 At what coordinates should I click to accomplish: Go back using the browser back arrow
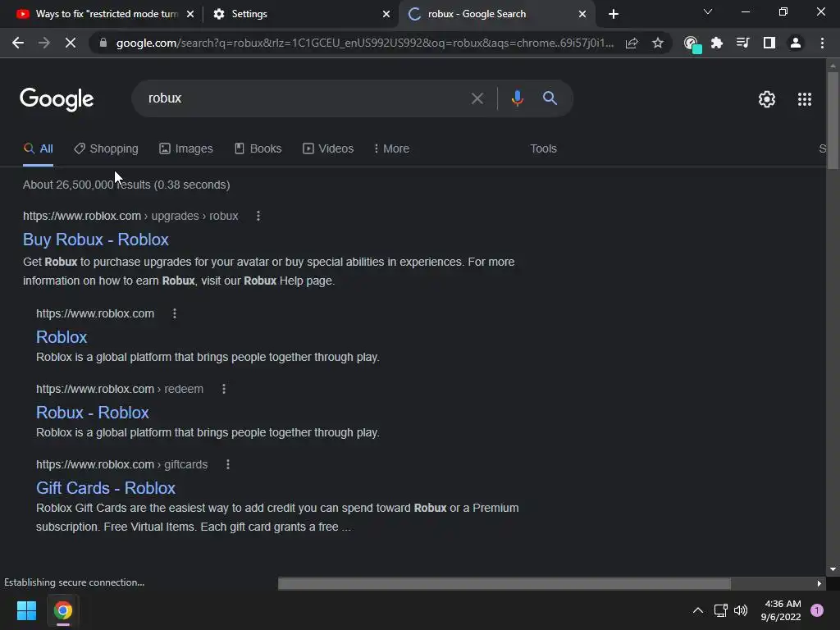pos(18,43)
